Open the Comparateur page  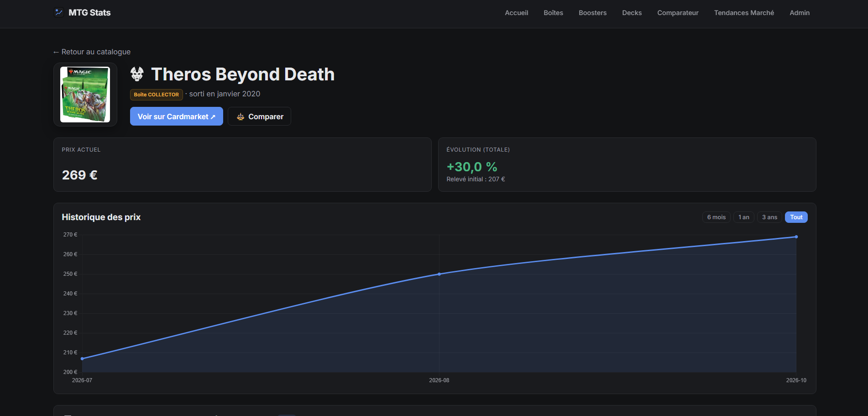(x=678, y=13)
